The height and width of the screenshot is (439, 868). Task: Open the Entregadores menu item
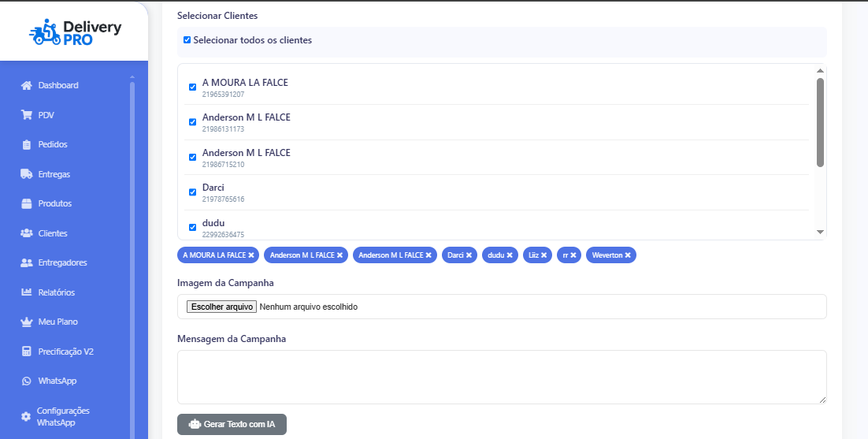(x=62, y=262)
